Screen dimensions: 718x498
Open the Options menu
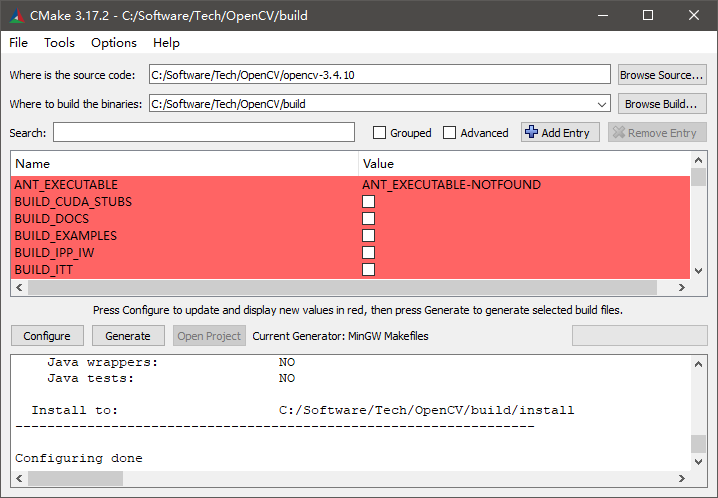114,43
